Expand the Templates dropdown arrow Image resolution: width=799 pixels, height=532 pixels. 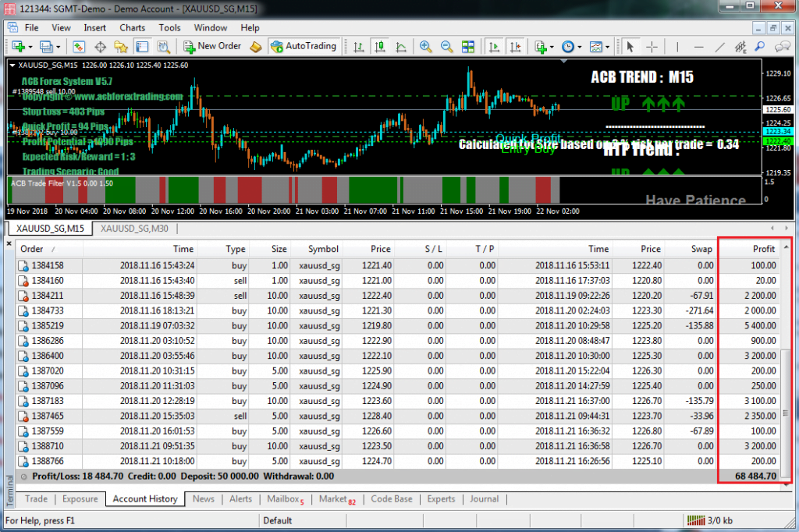[607, 48]
